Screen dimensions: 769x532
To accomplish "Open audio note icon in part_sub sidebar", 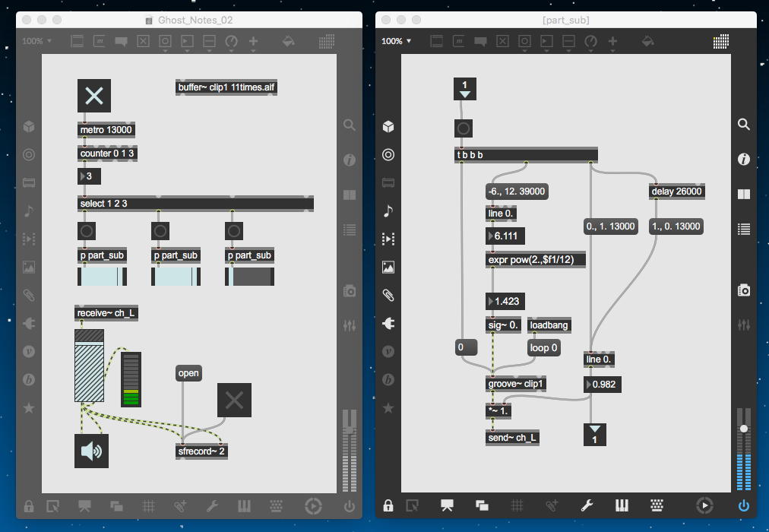I will pos(388,211).
